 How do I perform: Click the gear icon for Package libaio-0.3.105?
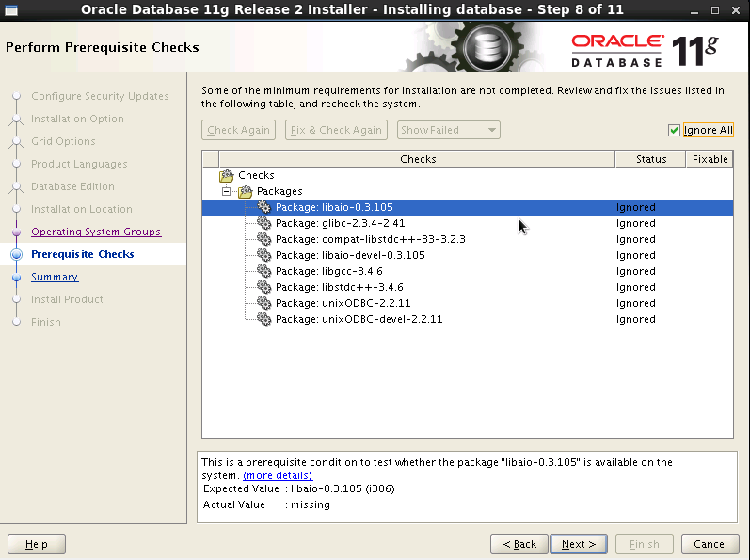pos(264,207)
